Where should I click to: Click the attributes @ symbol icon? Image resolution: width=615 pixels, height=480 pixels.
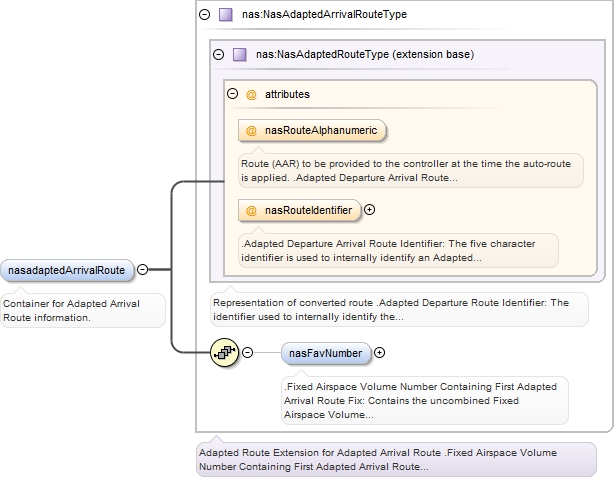pyautogui.click(x=251, y=94)
